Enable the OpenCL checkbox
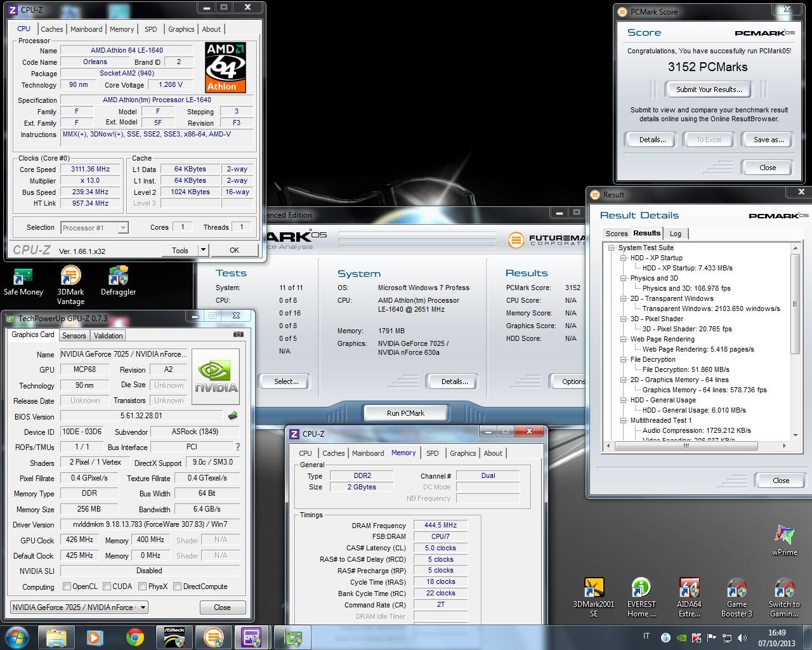Viewport: 812px width, 650px height. [67, 587]
